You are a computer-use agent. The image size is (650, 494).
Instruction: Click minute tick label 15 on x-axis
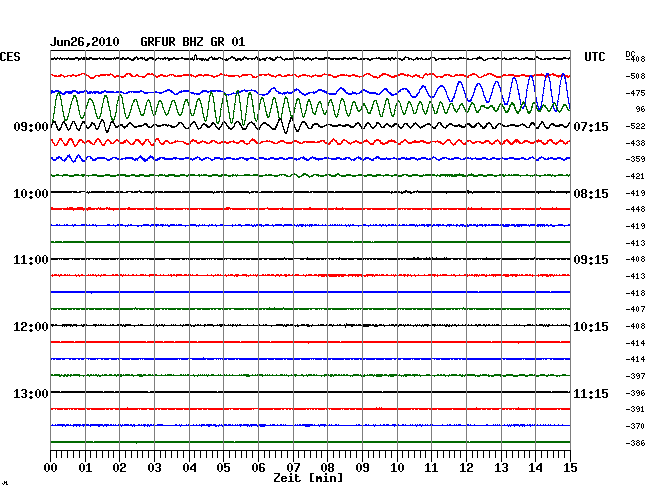point(570,468)
